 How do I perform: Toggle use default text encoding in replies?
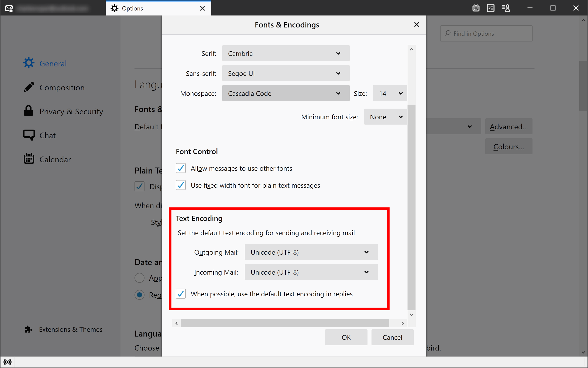(x=180, y=294)
